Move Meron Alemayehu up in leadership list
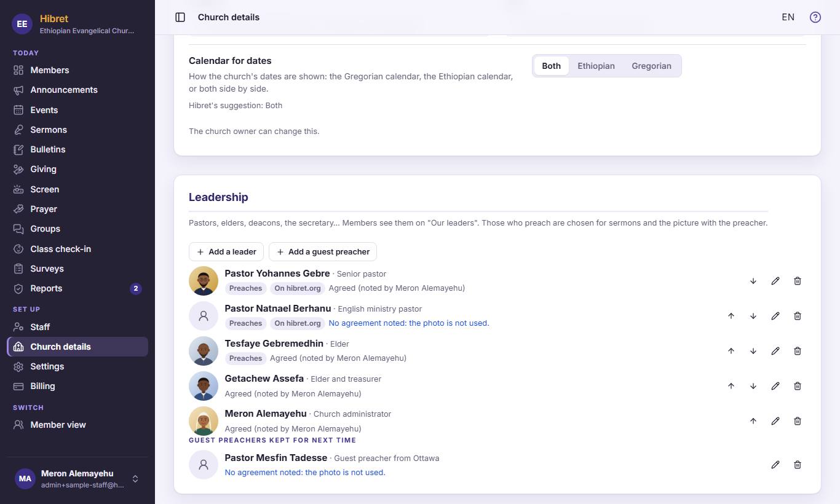Viewport: 840px width, 504px height. (x=753, y=421)
